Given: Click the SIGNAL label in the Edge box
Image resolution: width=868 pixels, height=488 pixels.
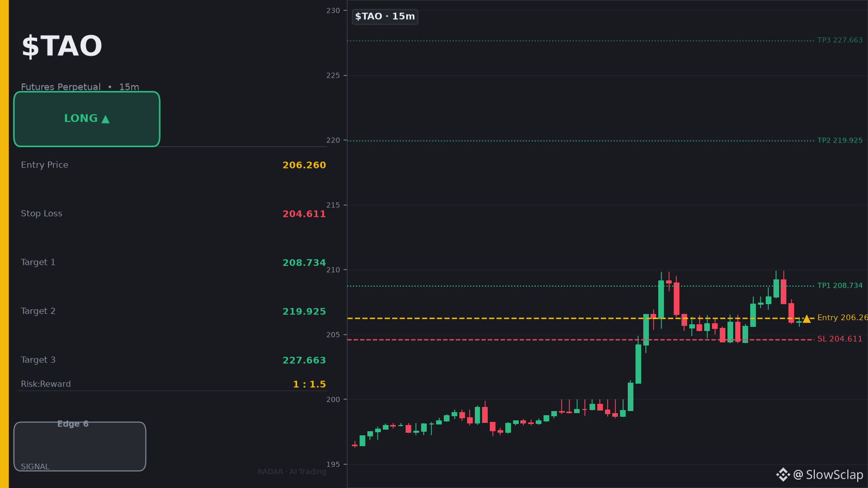Looking at the screenshot, I should 35,467.
